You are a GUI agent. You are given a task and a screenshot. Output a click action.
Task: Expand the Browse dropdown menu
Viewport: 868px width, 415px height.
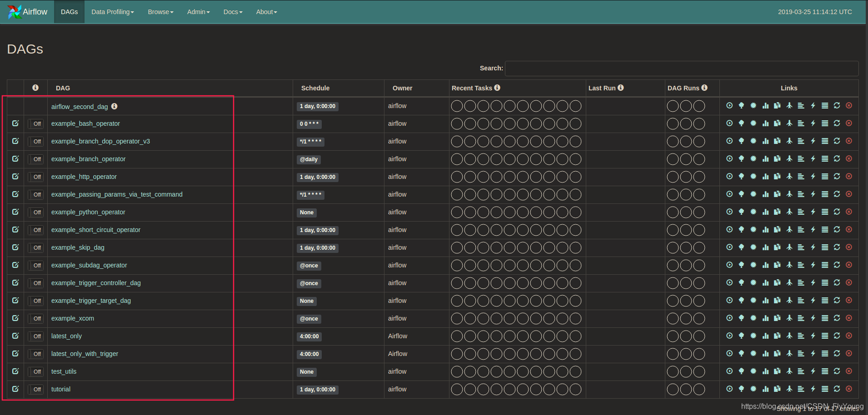[x=160, y=12]
